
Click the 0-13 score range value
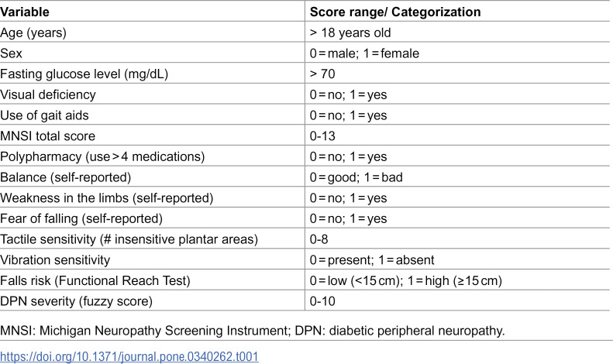pyautogui.click(x=322, y=136)
